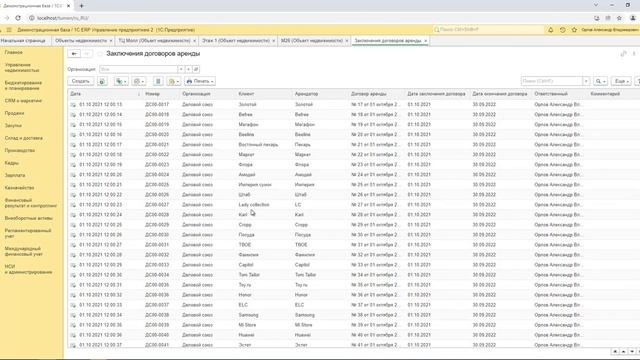Switch to Начальная страница tab
The width and height of the screenshot is (640, 360).
(x=23, y=41)
